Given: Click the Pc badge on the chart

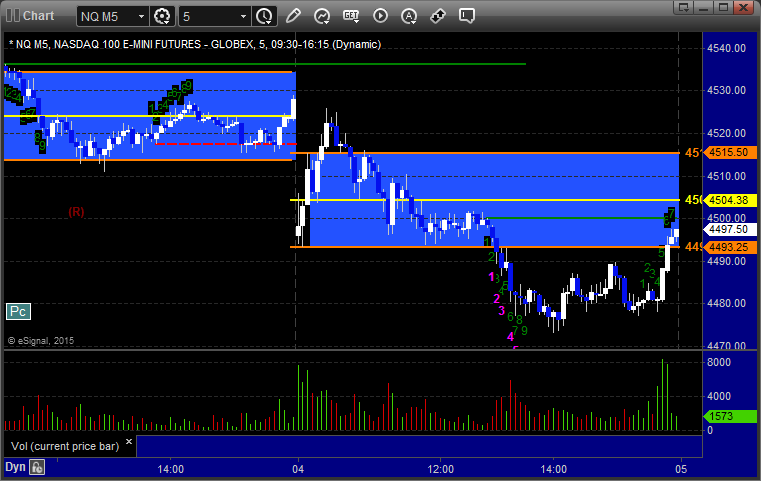Looking at the screenshot, I should coord(18,312).
